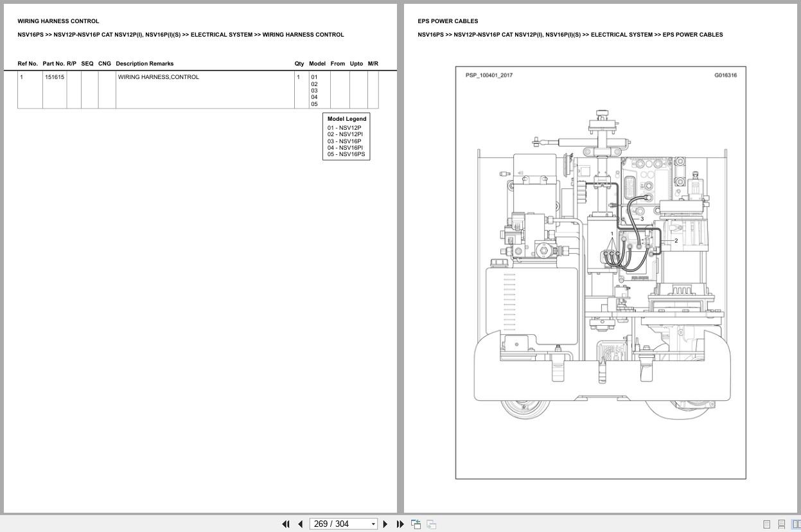The height and width of the screenshot is (532, 801).
Task: Click the EPS power cables diagram image
Action: click(601, 271)
